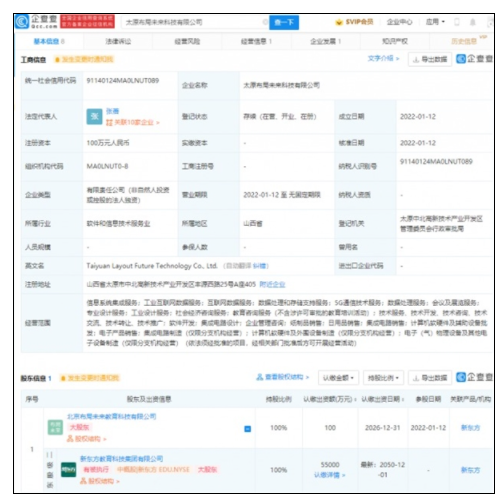Expand the 持股比例 dropdown
This screenshot has height=502, width=503.
click(x=383, y=378)
